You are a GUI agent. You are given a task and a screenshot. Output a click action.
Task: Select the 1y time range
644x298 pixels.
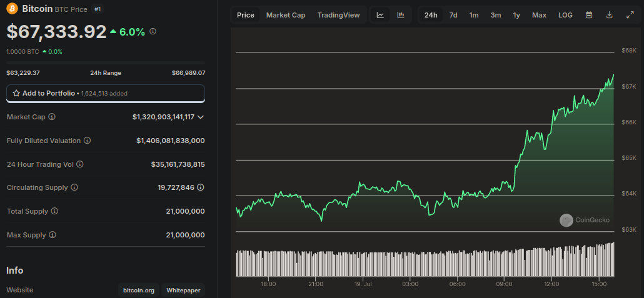(x=516, y=15)
